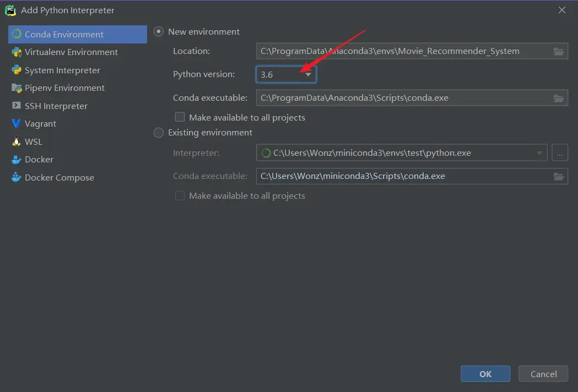
Task: Browse for new environment Location folder
Action: (559, 51)
